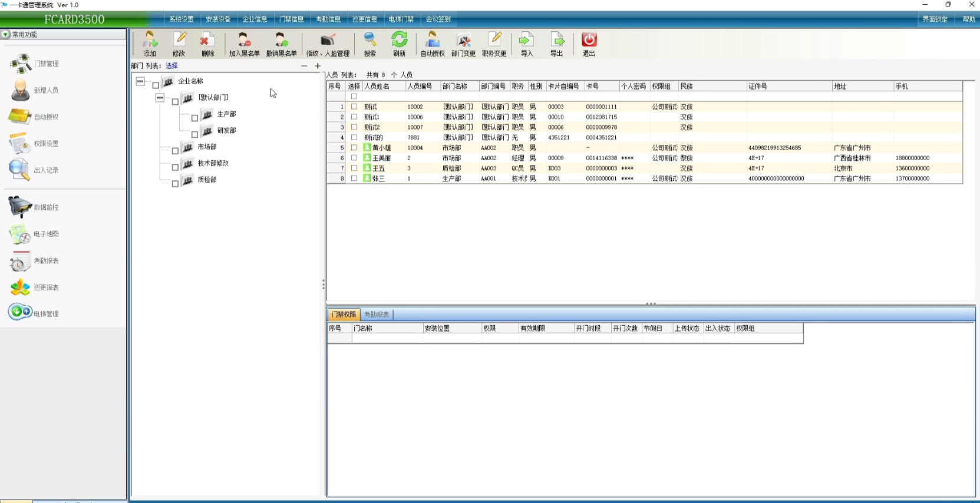Tick the checkbox for row 张三
The width and height of the screenshot is (980, 503).
354,178
